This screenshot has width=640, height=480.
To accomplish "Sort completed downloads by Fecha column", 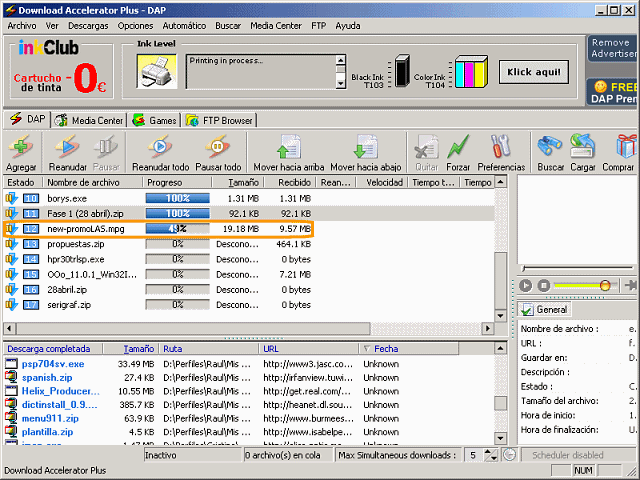I will [385, 349].
